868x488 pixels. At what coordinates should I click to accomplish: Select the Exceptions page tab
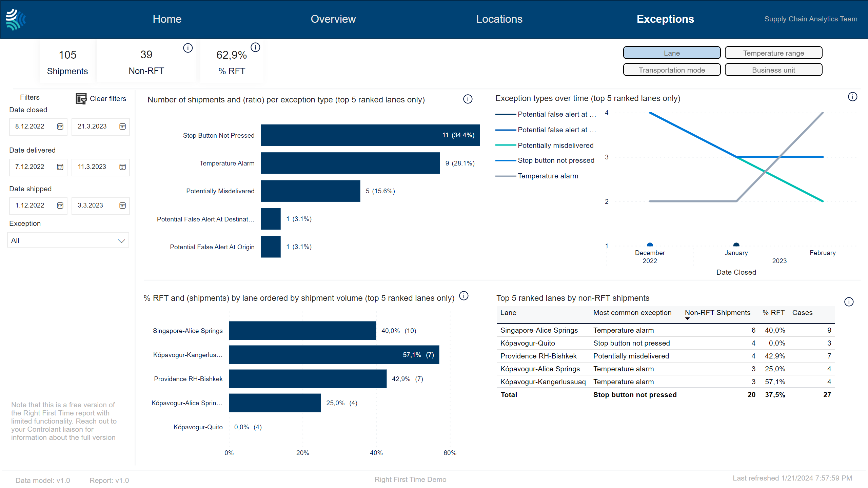click(665, 19)
